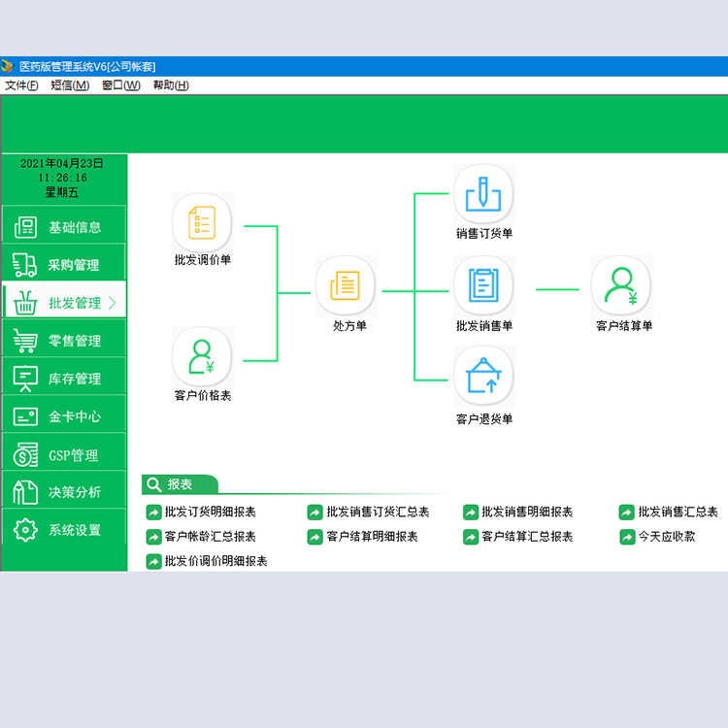Viewport: 728px width, 728px height.
Task: Click the 客户价格表 icon
Action: click(202, 357)
